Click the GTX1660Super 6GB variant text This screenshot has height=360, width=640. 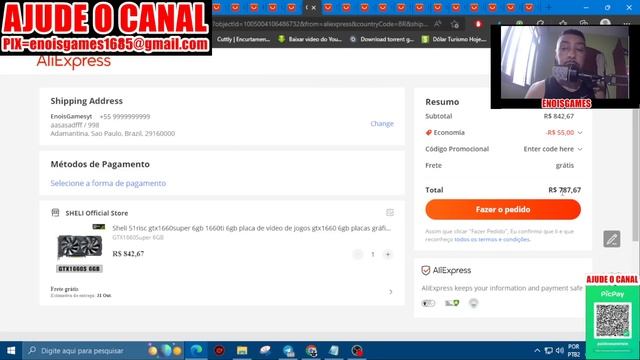pos(138,237)
